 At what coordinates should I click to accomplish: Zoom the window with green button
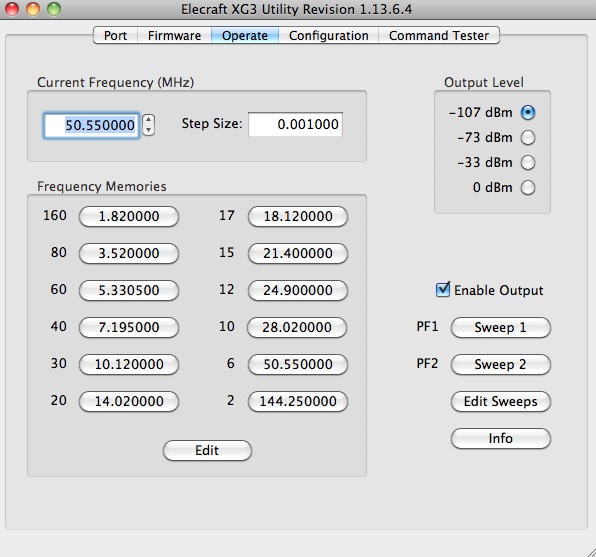coord(54,9)
